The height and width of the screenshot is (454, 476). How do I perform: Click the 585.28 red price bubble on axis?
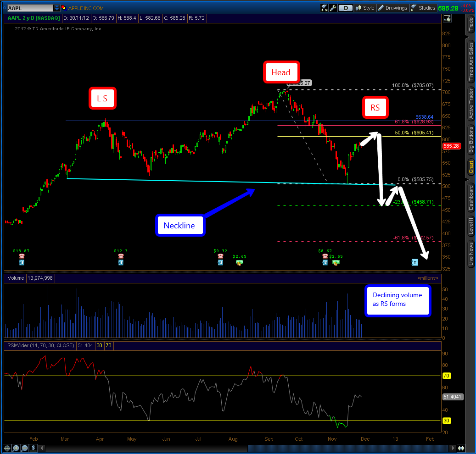coord(451,146)
